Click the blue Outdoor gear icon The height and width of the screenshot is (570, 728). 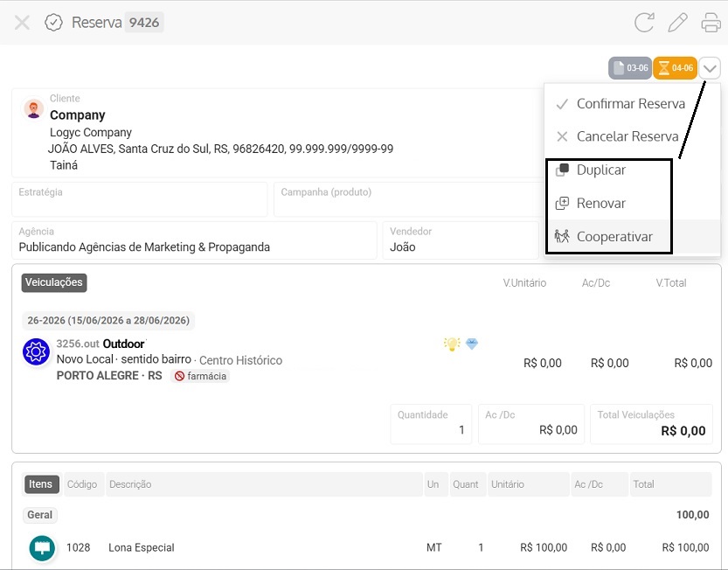point(36,351)
